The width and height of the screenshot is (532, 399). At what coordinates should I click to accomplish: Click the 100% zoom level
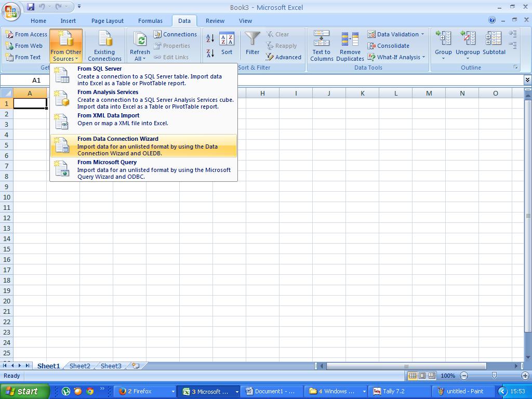pos(448,376)
